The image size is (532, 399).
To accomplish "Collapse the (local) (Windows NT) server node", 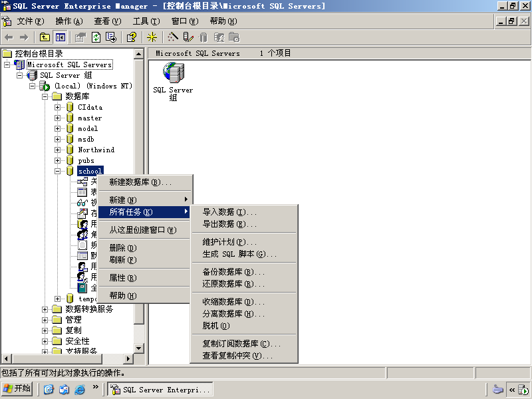I will click(32, 86).
